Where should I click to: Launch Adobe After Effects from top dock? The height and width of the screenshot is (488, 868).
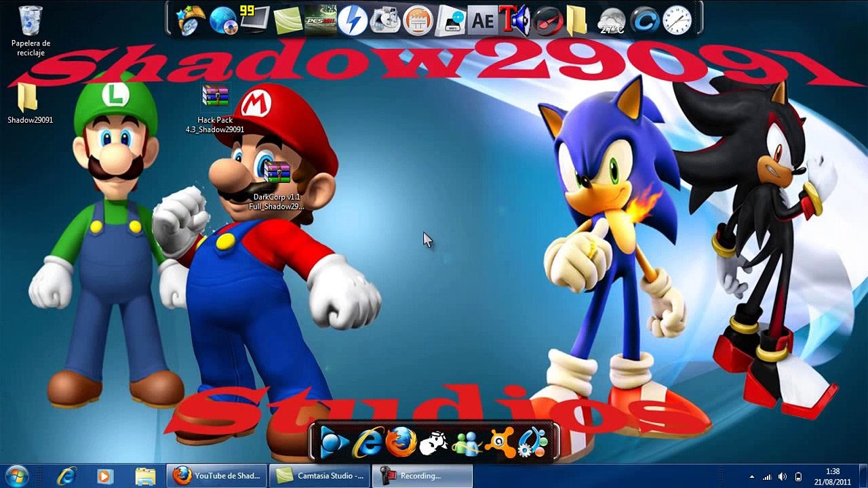482,21
